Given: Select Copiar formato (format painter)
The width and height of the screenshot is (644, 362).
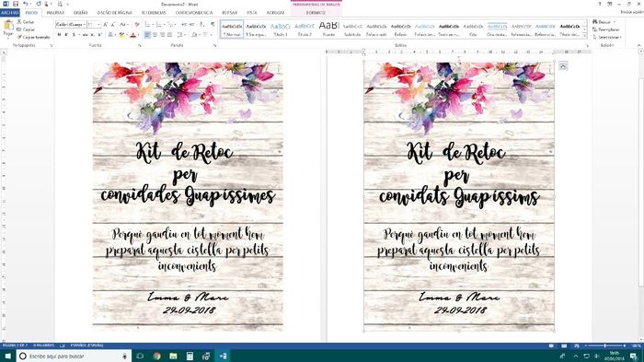Looking at the screenshot, I should [33, 37].
